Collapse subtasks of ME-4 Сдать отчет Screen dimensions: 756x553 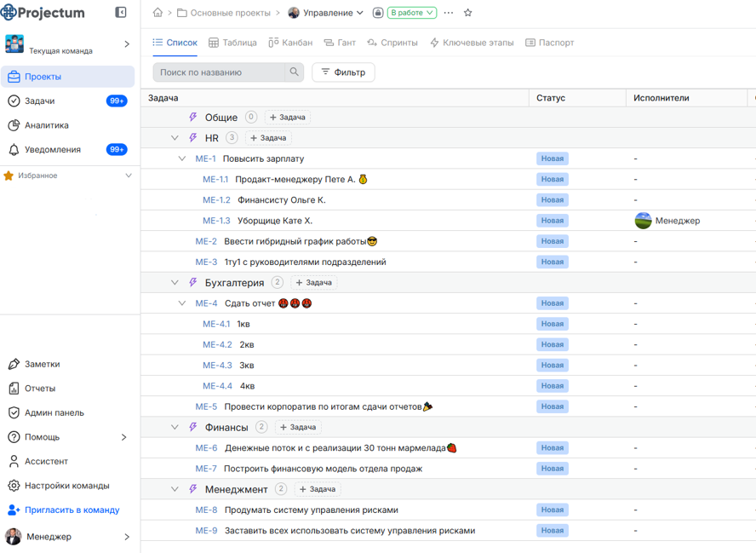[x=182, y=303]
